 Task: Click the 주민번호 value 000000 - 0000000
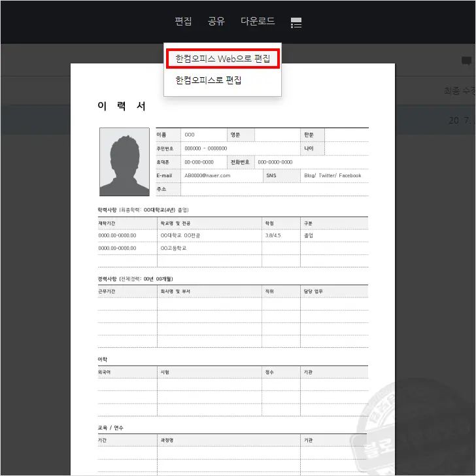[x=206, y=148]
